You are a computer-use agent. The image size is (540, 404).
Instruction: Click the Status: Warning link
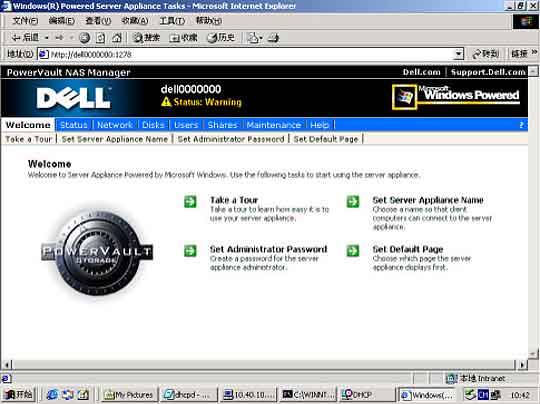207,102
